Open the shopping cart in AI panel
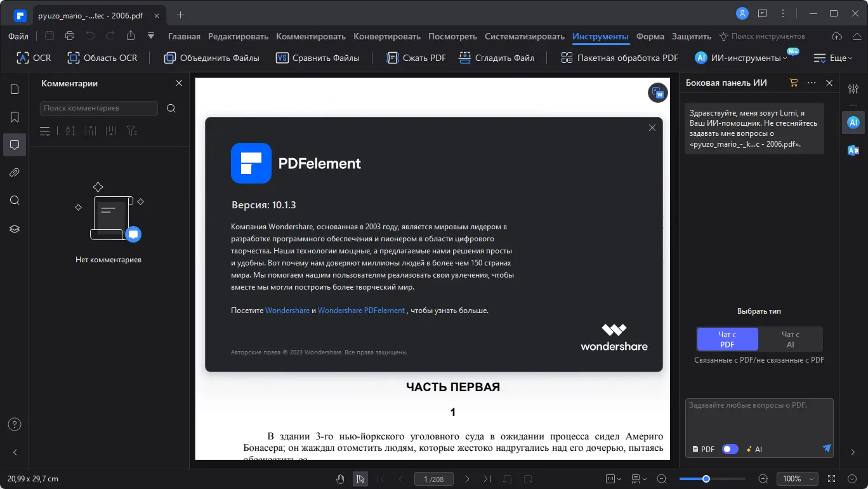This screenshot has width=868, height=489. coord(794,83)
